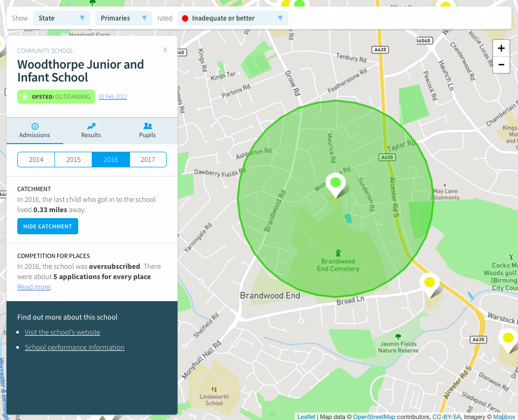The image size is (518, 420).
Task: Click the Pupils people icon
Action: pos(148,126)
